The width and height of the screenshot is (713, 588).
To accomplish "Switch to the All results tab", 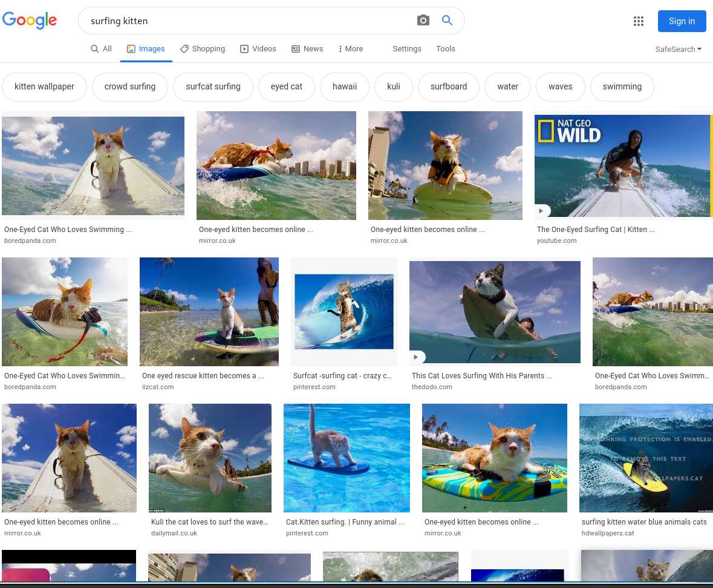I will click(x=101, y=48).
